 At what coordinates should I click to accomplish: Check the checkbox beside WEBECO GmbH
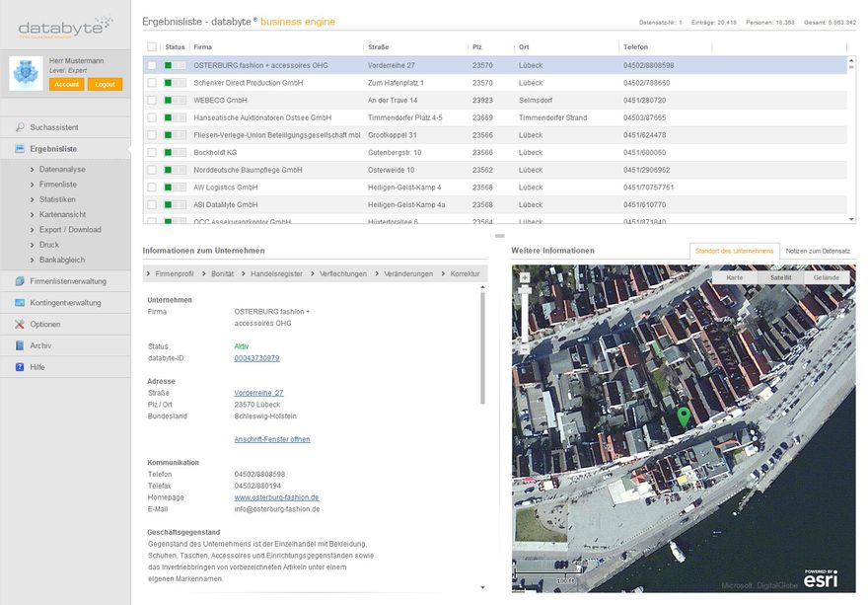tap(150, 99)
